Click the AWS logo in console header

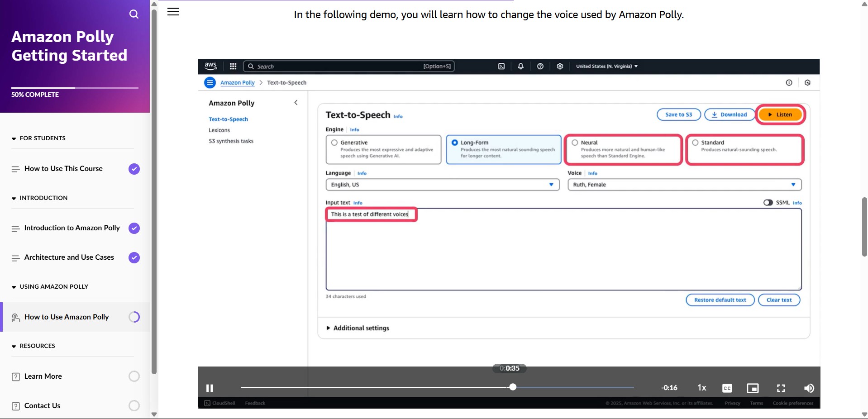(210, 66)
